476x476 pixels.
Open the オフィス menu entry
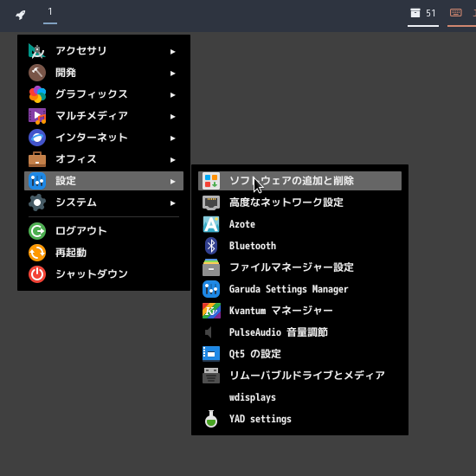click(x=104, y=159)
